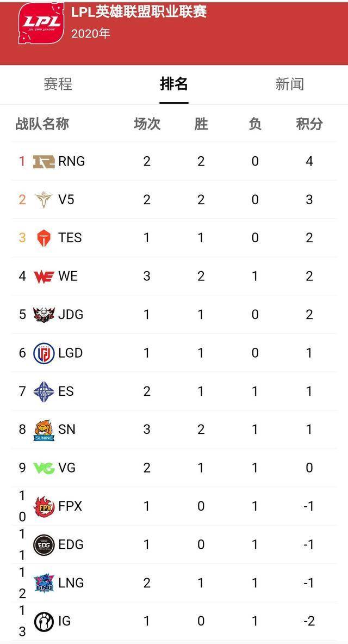348x644 pixels.
Task: Click the RNG team logo
Action: tap(43, 162)
